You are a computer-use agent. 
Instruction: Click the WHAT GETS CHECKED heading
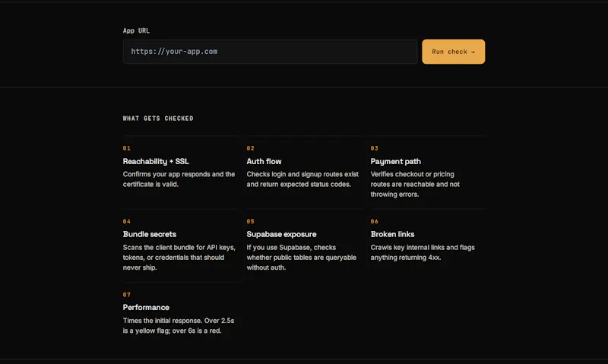tap(158, 119)
